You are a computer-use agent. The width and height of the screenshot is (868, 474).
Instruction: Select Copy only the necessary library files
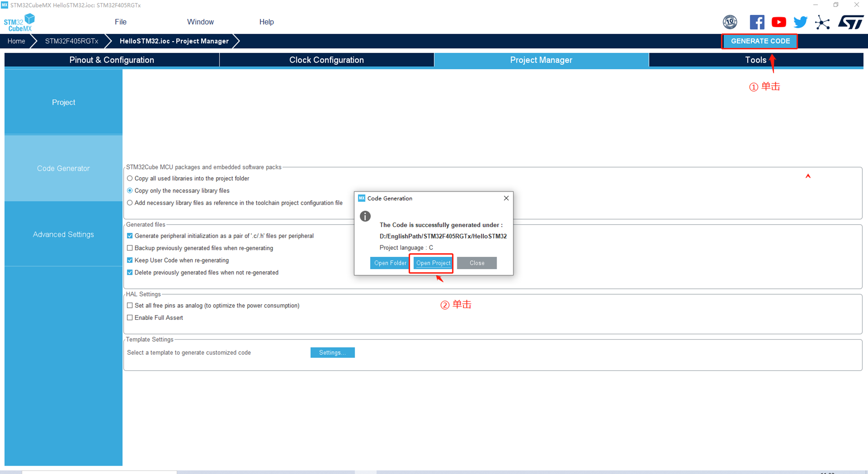[129, 190]
